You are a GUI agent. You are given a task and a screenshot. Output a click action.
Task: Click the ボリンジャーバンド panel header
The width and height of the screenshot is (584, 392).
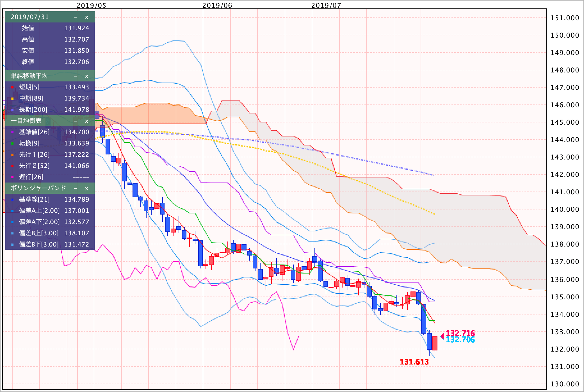coord(50,188)
